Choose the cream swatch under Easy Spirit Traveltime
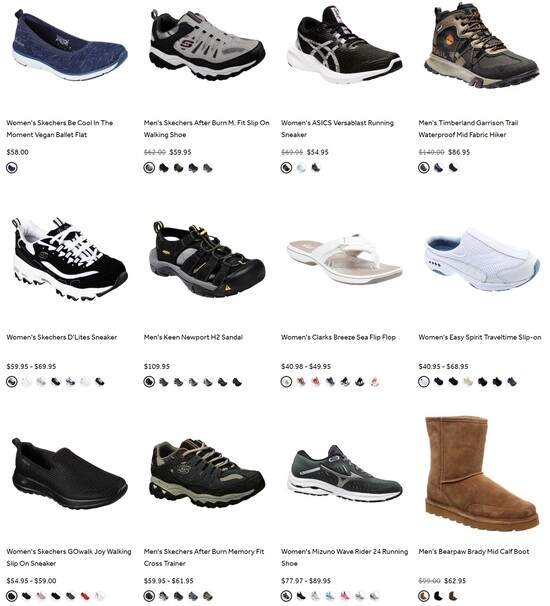 click(x=468, y=382)
